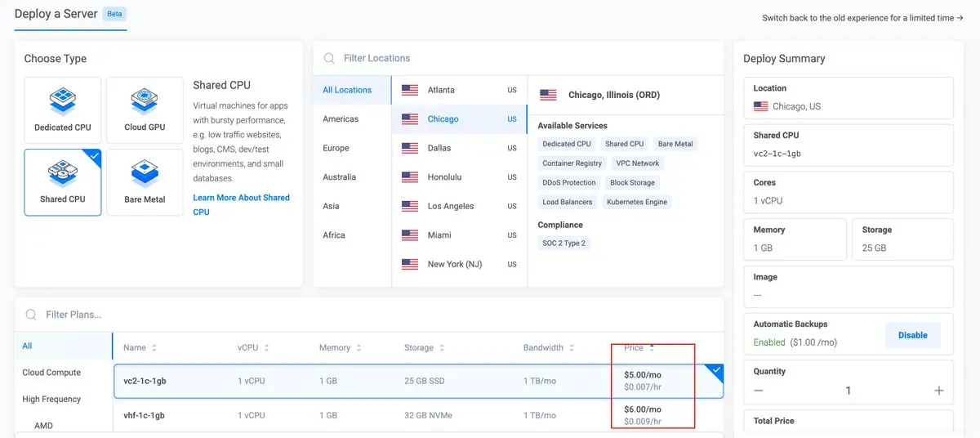Click the Atlanta location row
Screen dimensions: 980x438
point(459,90)
